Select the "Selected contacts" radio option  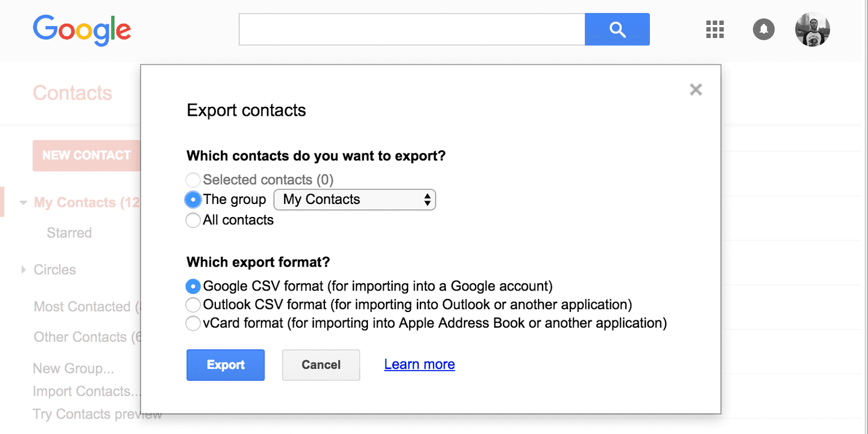click(193, 180)
